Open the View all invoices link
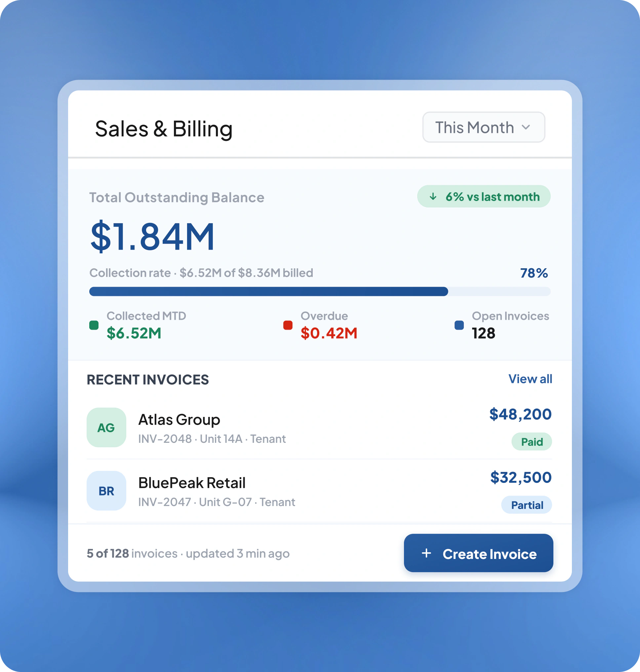The height and width of the screenshot is (672, 640). [x=530, y=379]
